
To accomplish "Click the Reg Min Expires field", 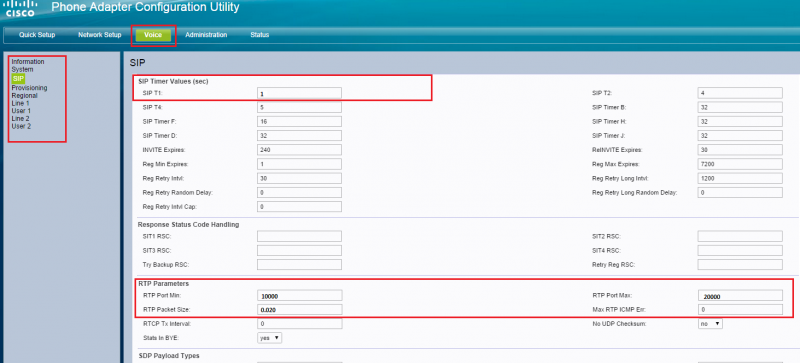I will tap(299, 164).
